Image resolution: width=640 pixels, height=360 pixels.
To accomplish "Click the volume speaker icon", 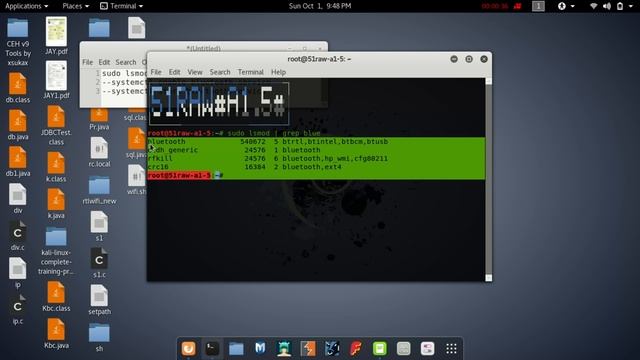I will coord(607,6).
